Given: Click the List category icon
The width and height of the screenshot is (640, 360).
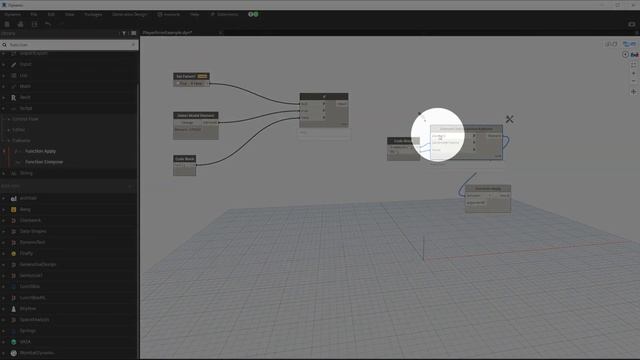Looking at the screenshot, I should (13, 76).
